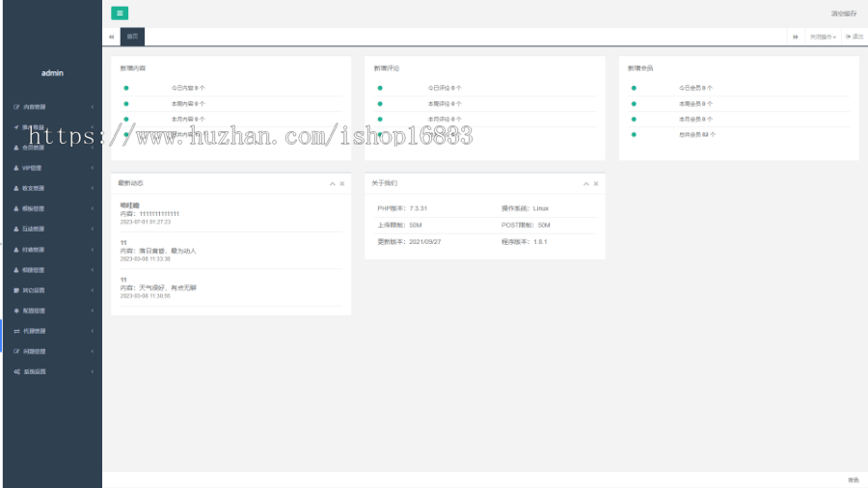This screenshot has width=868, height=488.
Task: Click the 退出 logout button
Action: [854, 37]
